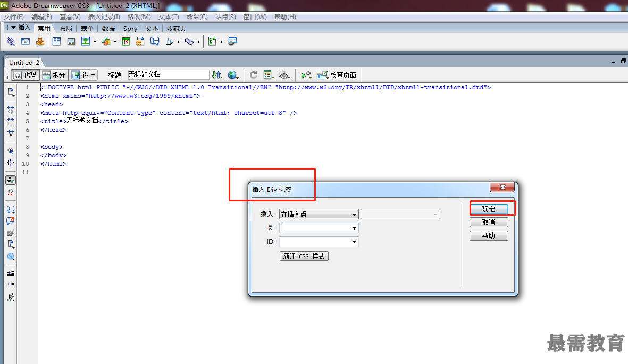The width and height of the screenshot is (628, 364).
Task: Outdent Code icon
Action: click(x=11, y=285)
